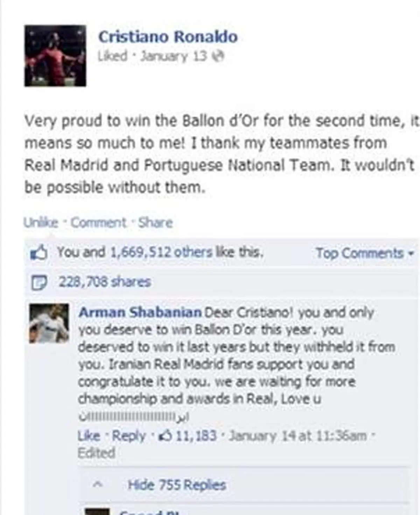Share the Ballon d'Or post
This screenshot has width=420, height=515.
[x=155, y=222]
